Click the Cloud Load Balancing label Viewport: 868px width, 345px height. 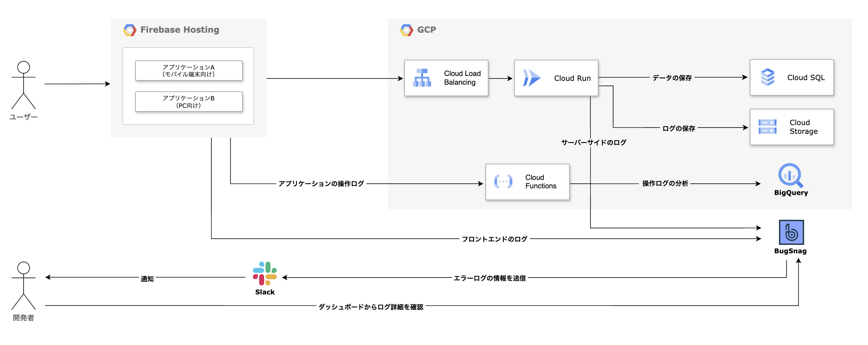click(462, 78)
